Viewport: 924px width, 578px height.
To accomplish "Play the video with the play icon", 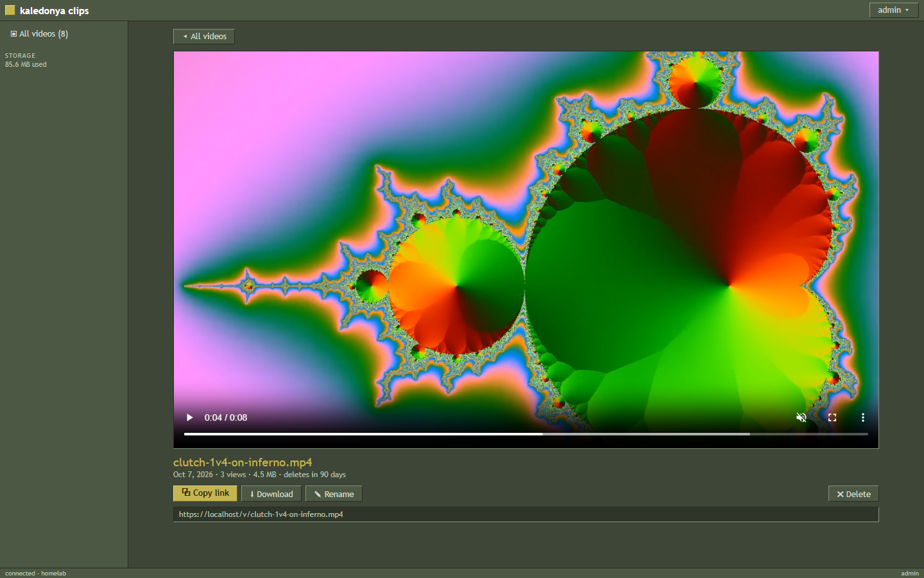I will click(189, 417).
